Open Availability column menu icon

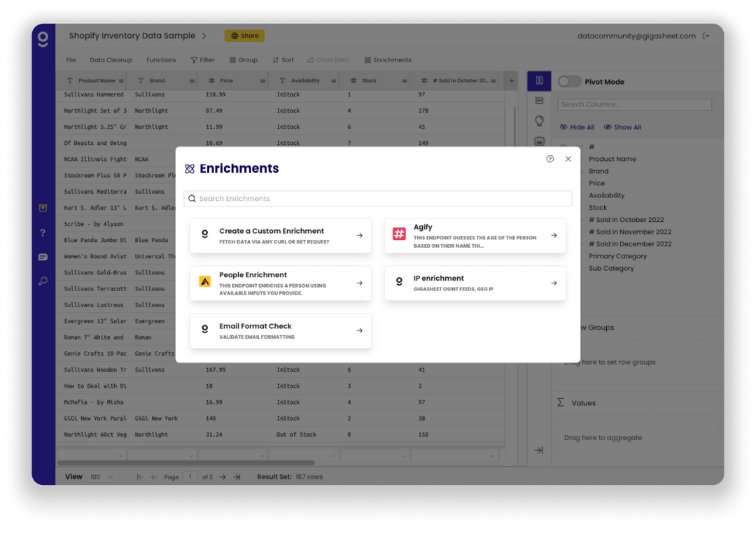pos(334,81)
